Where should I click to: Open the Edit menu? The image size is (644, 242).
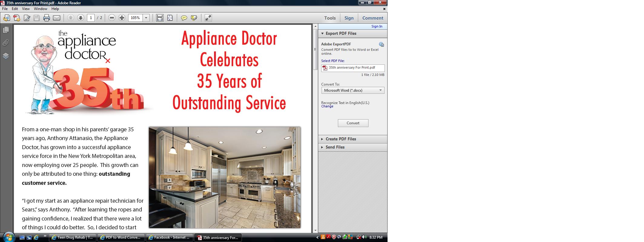15,9
